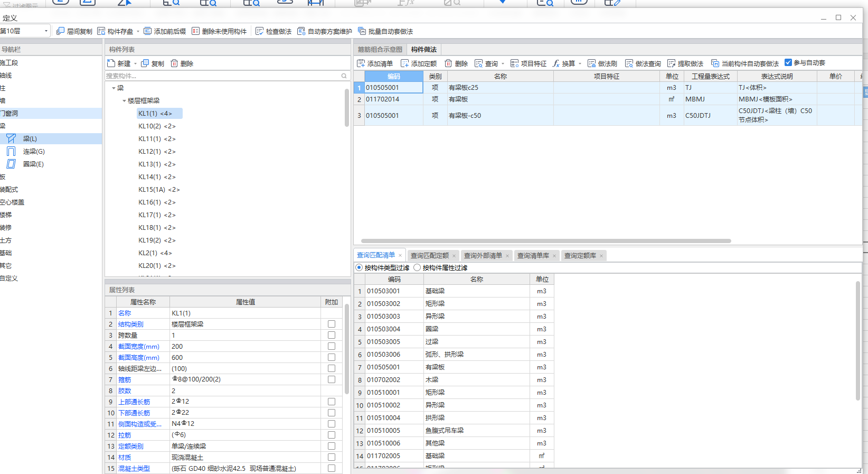This screenshot has height=474, width=868.
Task: Open the 查询匹配定额 tab
Action: point(430,256)
